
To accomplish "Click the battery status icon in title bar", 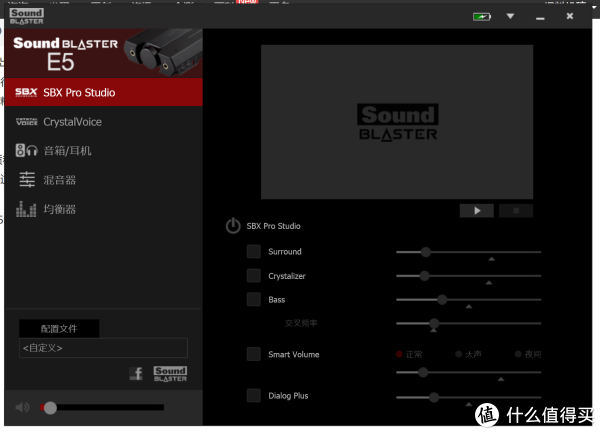I will point(483,17).
